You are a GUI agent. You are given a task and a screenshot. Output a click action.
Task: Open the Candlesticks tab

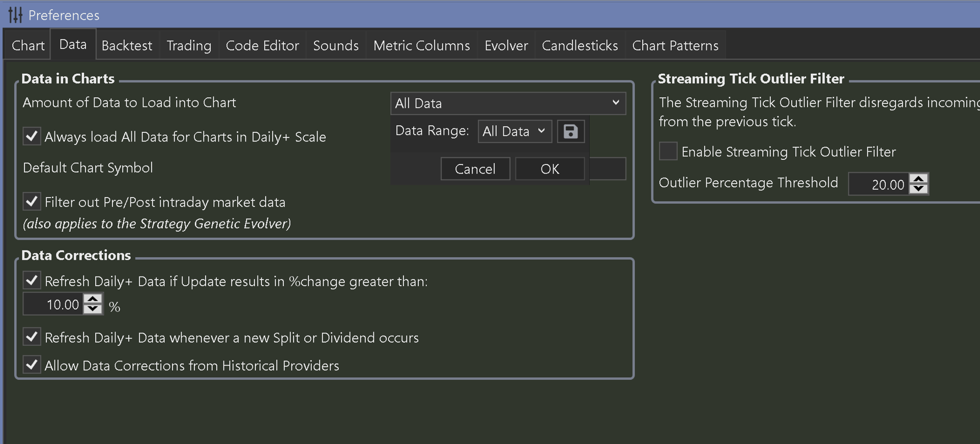[580, 46]
